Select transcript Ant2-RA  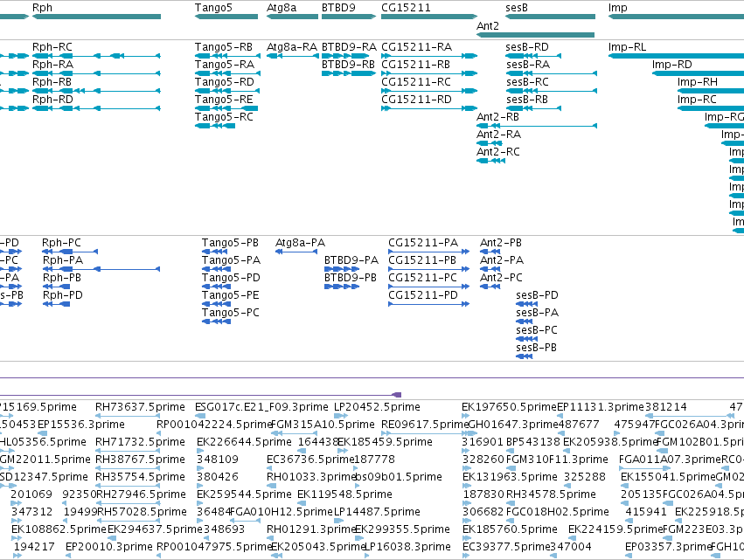click(x=490, y=143)
